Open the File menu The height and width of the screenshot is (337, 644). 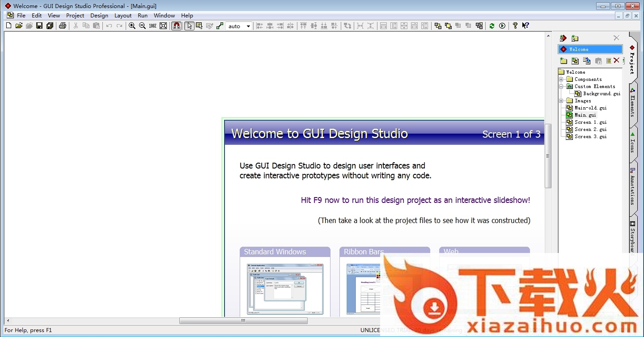pyautogui.click(x=21, y=16)
